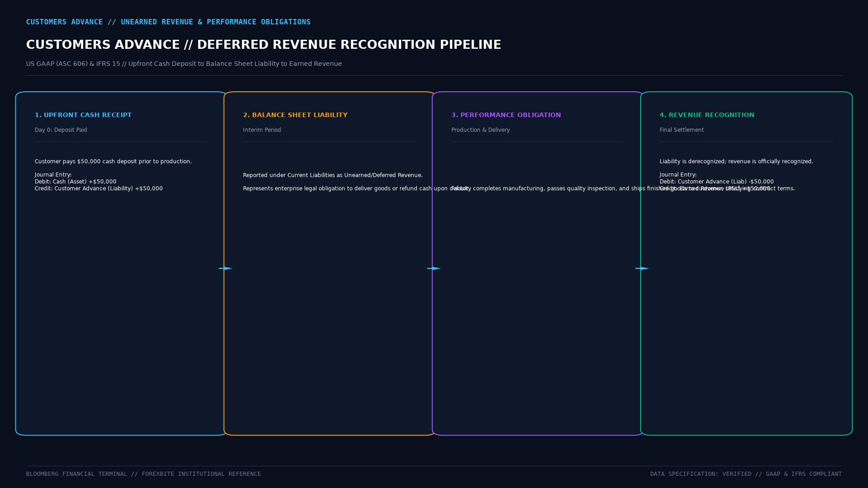The height and width of the screenshot is (488, 868).
Task: Click the 'Production & Delivery' label
Action: click(x=481, y=130)
